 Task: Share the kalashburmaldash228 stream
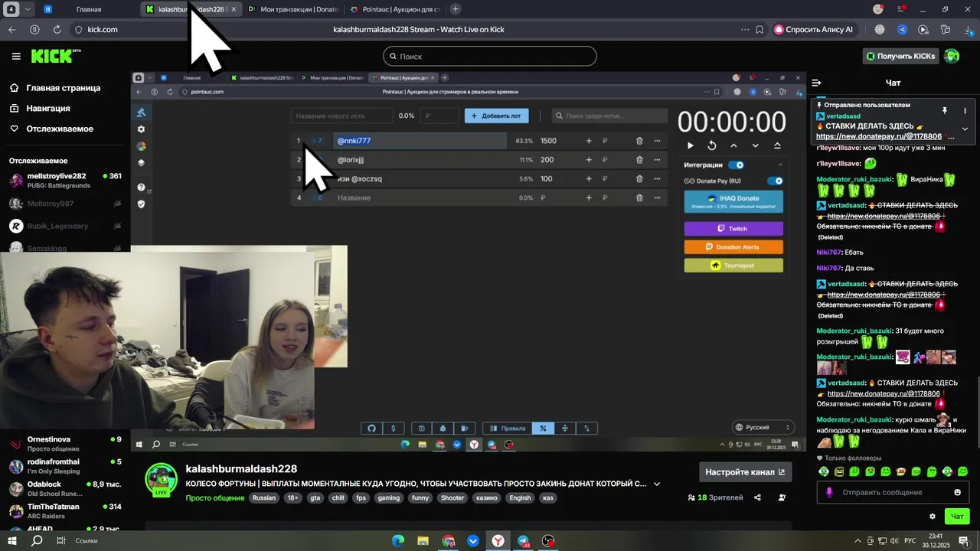point(757,497)
